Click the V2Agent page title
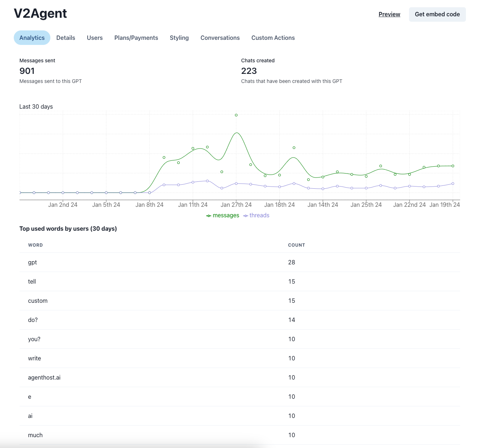The height and width of the screenshot is (448, 496). [40, 13]
